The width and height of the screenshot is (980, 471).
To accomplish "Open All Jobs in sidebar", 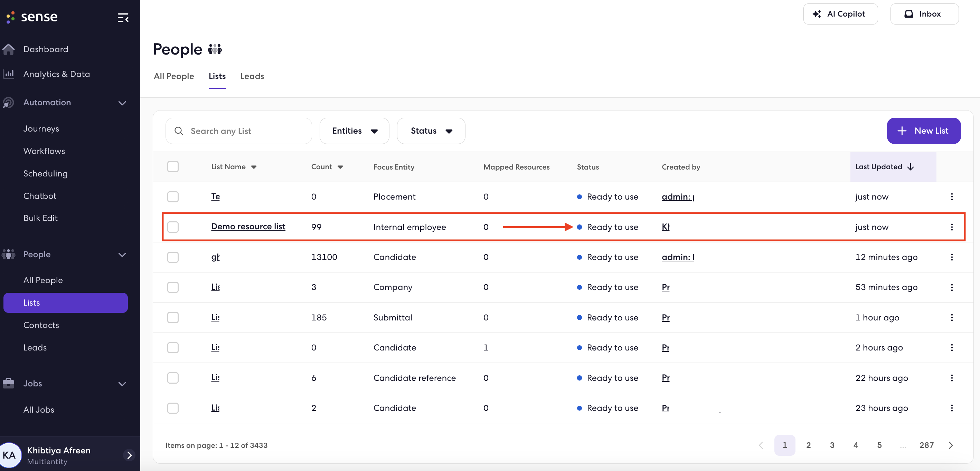I will (39, 410).
